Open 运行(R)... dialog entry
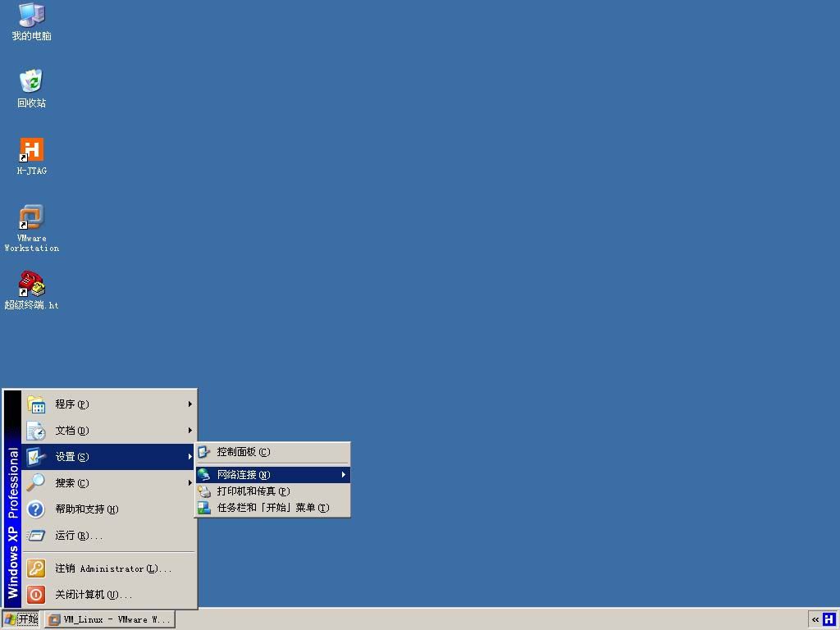This screenshot has height=630, width=840. 109,536
